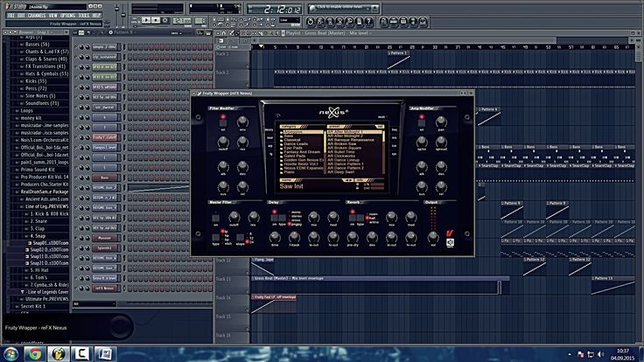The image size is (644, 362).
Task: Select Dance Leads category in Nexus
Action: tap(296, 144)
